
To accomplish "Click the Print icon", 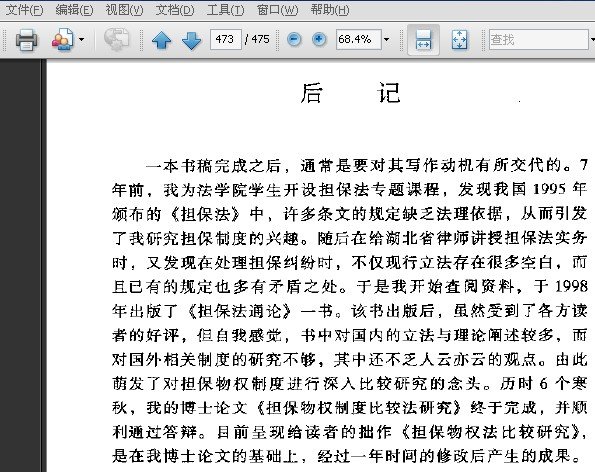I will pos(27,39).
